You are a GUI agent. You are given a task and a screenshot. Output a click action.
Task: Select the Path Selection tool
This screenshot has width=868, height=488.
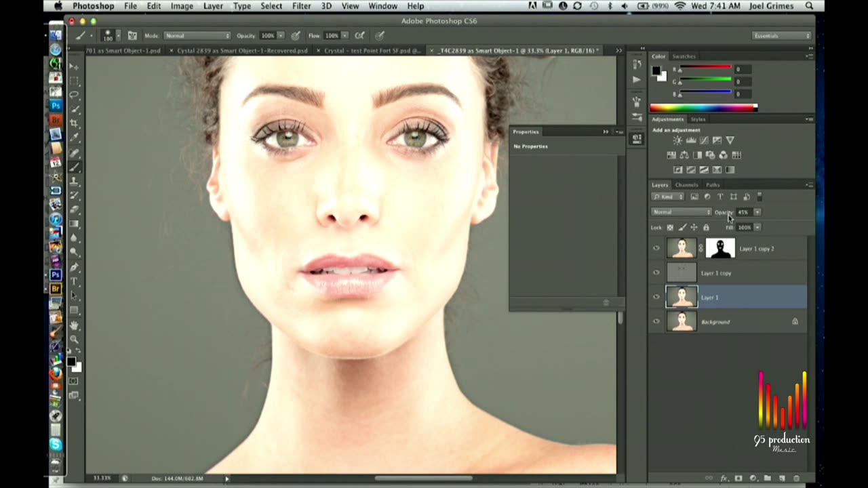(x=75, y=296)
